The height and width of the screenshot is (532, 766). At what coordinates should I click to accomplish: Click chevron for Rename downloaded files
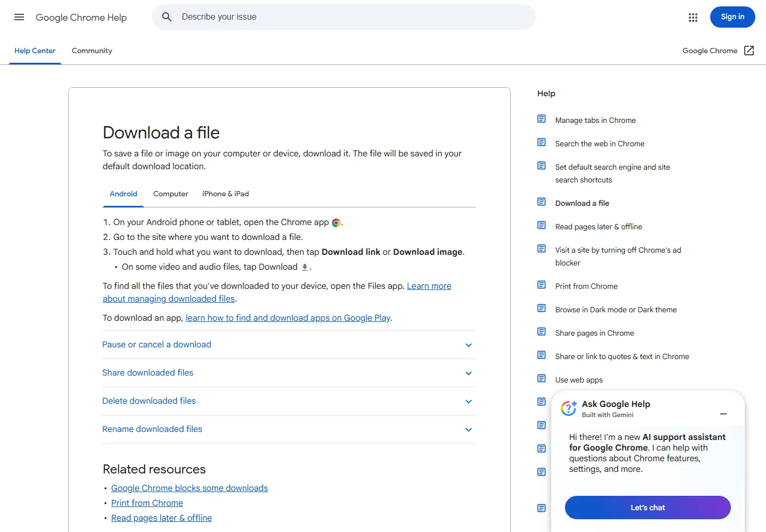(x=469, y=430)
